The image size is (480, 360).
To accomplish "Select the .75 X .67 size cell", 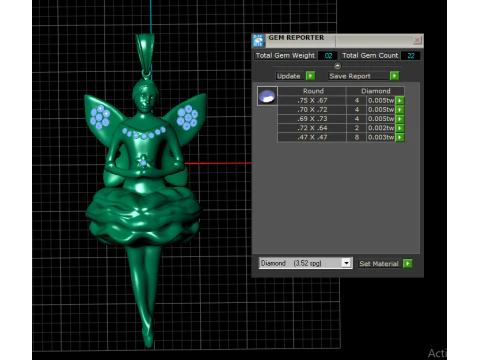I will point(312,100).
